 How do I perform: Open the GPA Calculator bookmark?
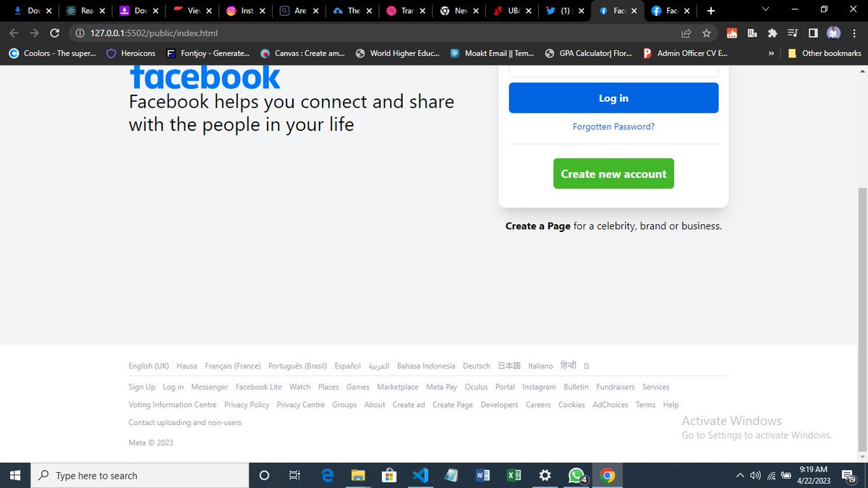(x=588, y=53)
